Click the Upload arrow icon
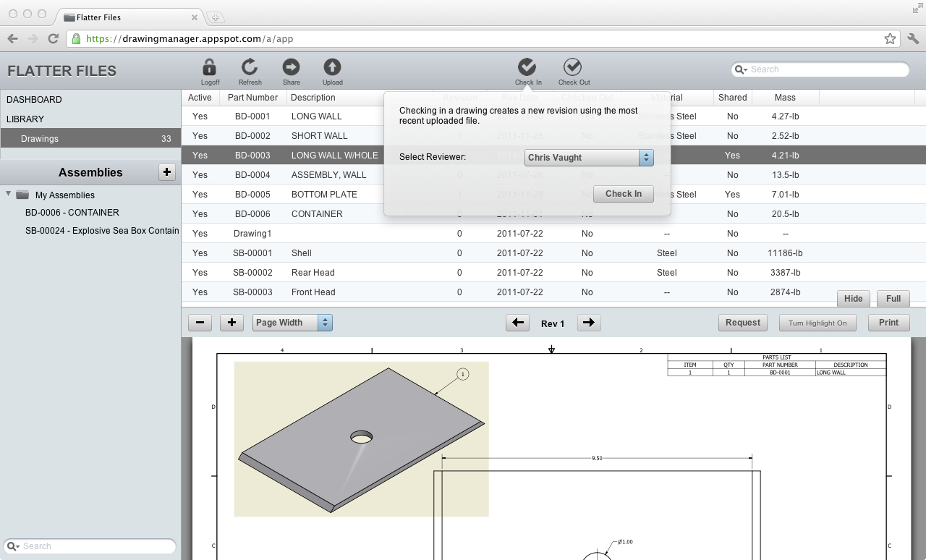 (332, 67)
